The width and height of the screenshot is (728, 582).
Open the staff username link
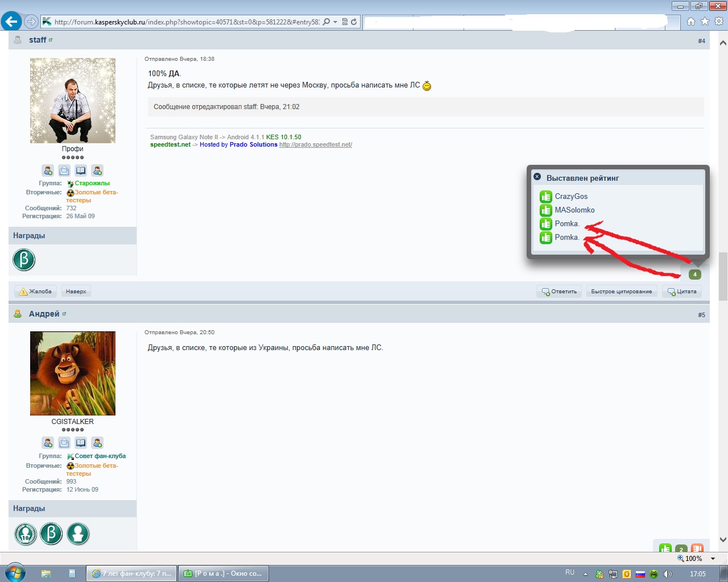coord(38,40)
